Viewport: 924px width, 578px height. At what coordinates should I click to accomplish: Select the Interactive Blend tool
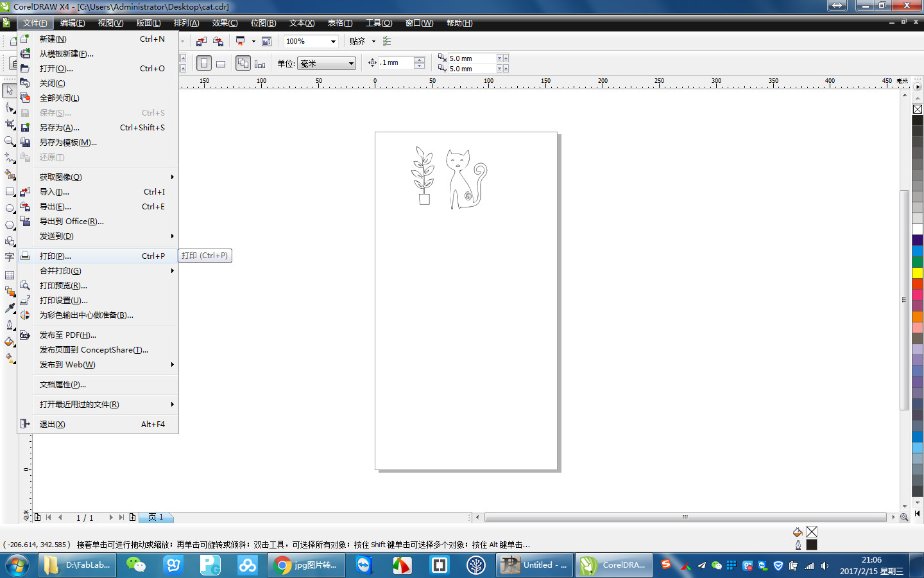click(10, 292)
